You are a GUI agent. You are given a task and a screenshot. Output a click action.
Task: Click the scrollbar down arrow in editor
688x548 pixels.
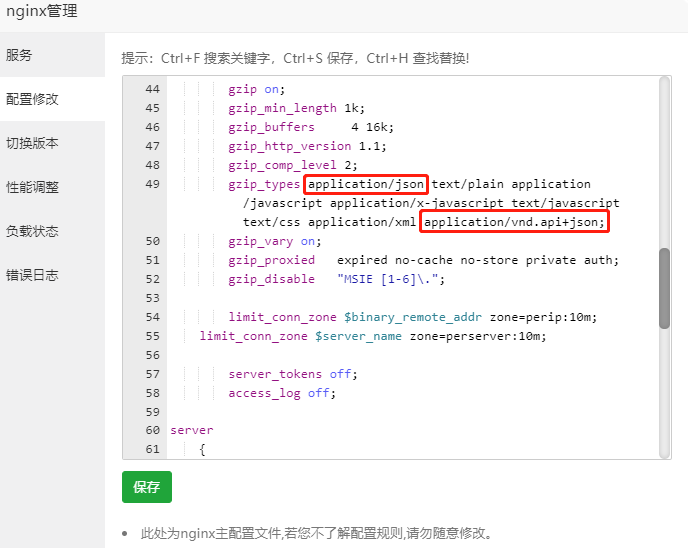click(665, 453)
